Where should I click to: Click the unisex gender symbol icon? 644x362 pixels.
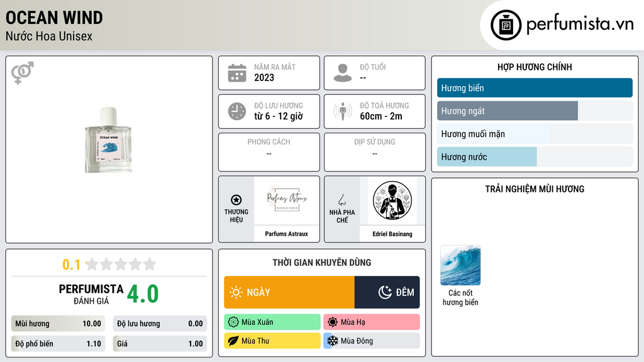tap(23, 73)
